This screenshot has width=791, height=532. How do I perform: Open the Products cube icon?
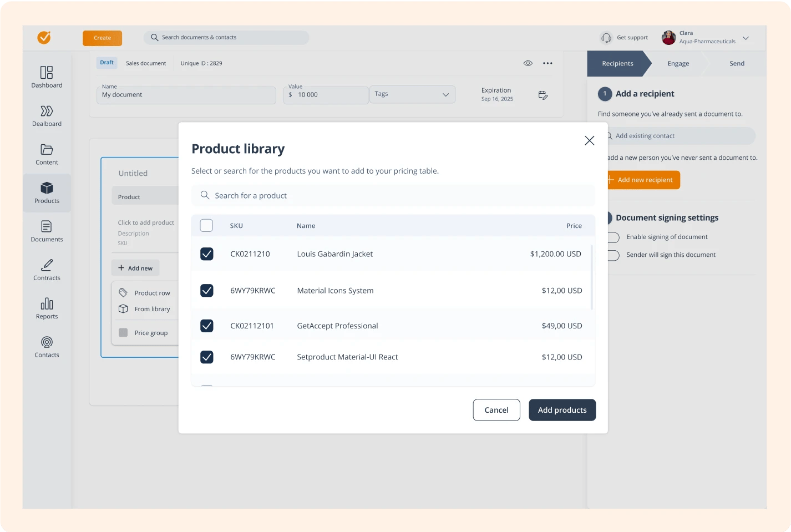coord(47,188)
